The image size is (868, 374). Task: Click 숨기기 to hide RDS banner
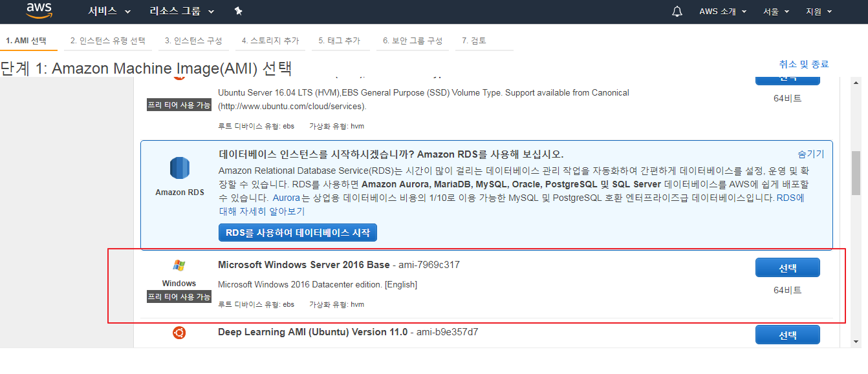coord(811,154)
